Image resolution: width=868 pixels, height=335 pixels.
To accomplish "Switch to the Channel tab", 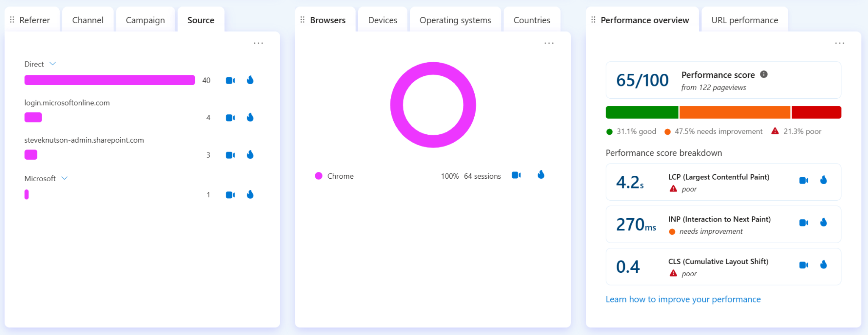I will point(88,19).
